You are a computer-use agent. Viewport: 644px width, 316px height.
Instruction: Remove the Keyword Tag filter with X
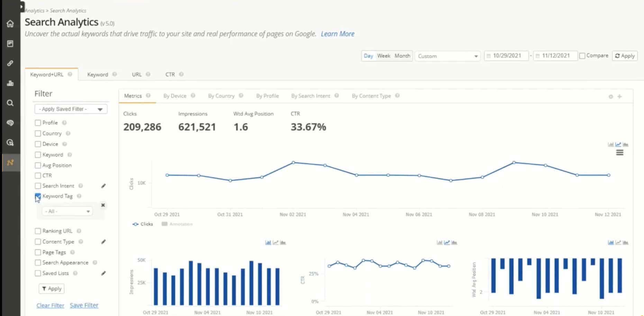103,205
